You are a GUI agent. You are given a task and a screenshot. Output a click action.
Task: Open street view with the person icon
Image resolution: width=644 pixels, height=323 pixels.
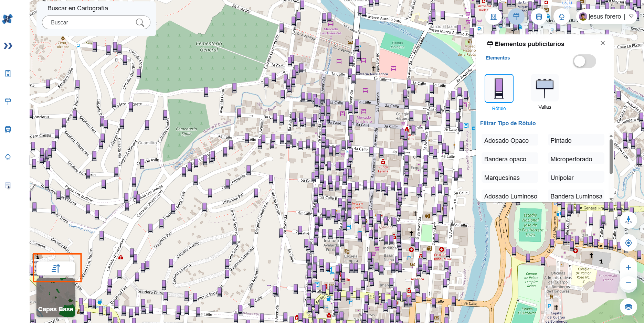point(628,220)
